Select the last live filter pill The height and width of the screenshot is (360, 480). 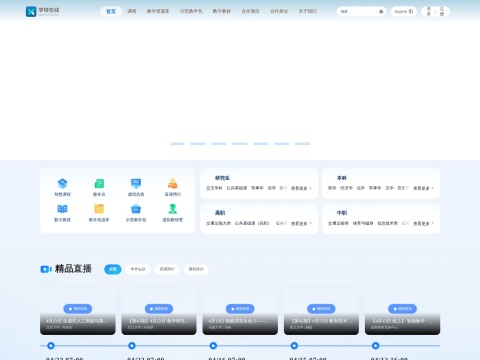pyautogui.click(x=196, y=269)
